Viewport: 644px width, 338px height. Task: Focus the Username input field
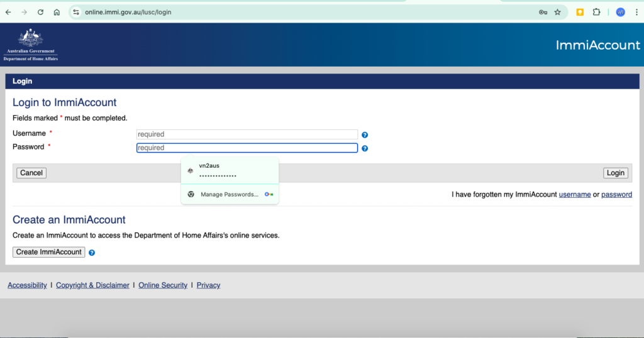click(247, 134)
